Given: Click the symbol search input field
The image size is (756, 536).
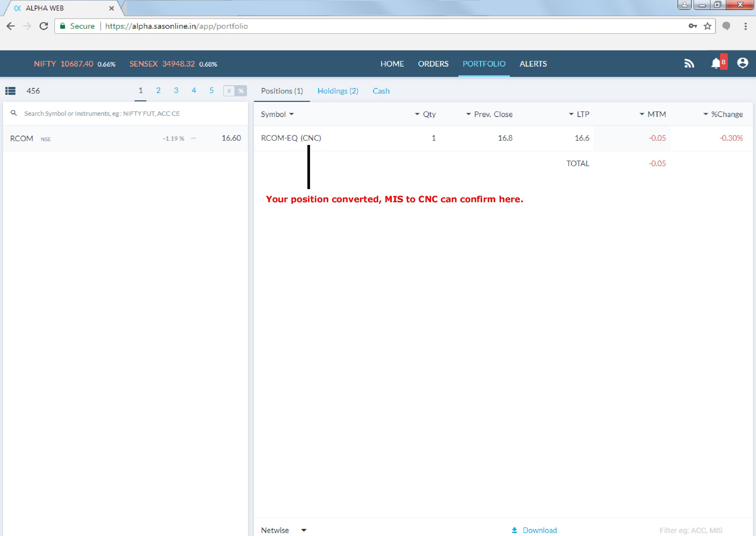Looking at the screenshot, I should [132, 113].
